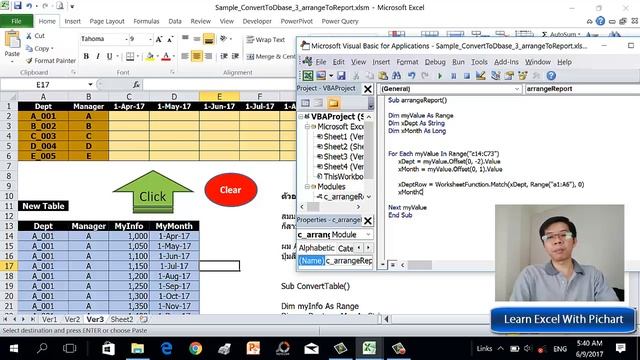The width and height of the screenshot is (640, 360).
Task: Click the VBA Help question mark icon
Action: [x=551, y=76]
